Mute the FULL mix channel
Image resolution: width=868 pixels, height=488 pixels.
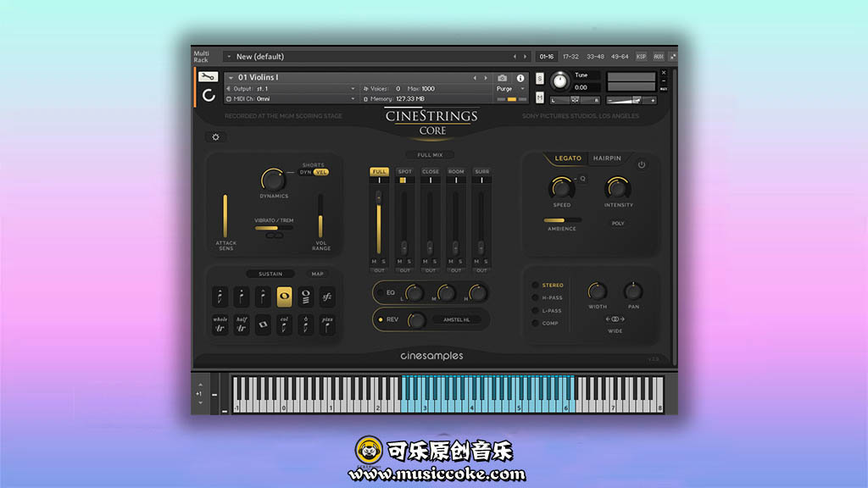(x=374, y=262)
